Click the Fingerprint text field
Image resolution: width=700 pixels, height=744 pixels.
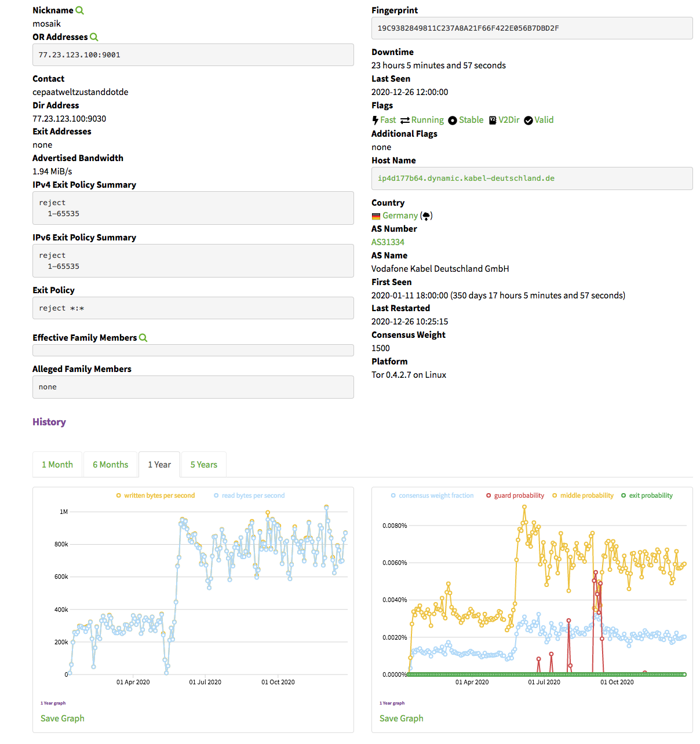point(531,28)
